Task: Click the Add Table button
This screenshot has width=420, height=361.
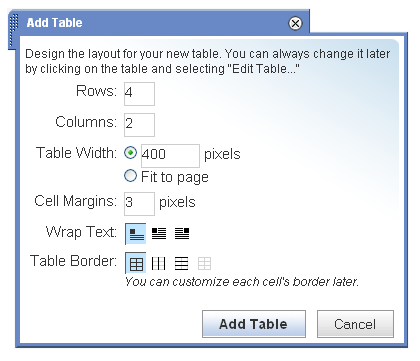Action: 254,324
